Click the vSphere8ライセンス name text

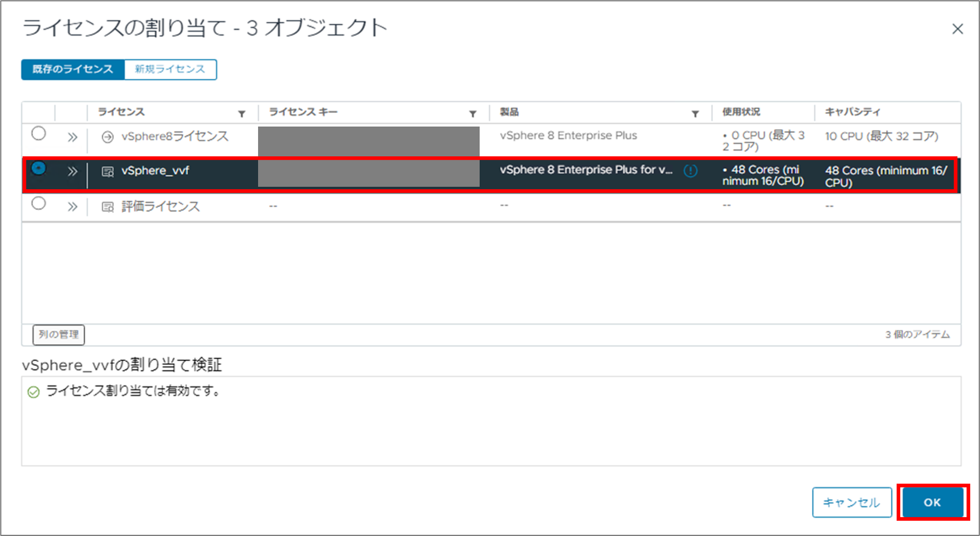click(175, 136)
